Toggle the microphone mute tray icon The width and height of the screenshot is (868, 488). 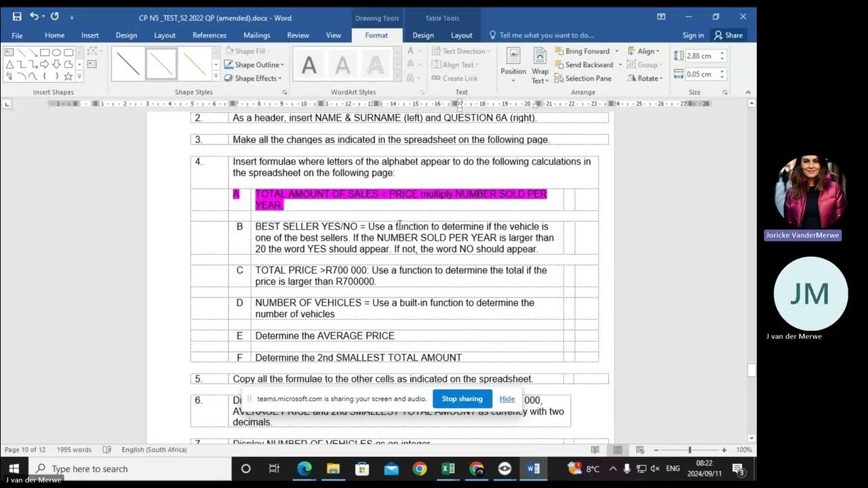(x=627, y=468)
